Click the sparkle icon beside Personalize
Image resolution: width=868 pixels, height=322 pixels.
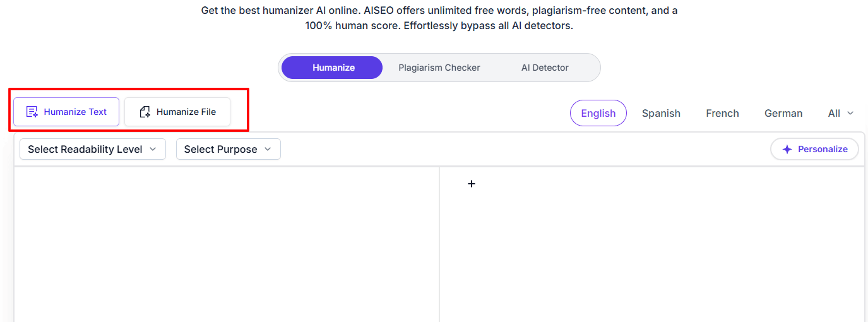pos(787,150)
